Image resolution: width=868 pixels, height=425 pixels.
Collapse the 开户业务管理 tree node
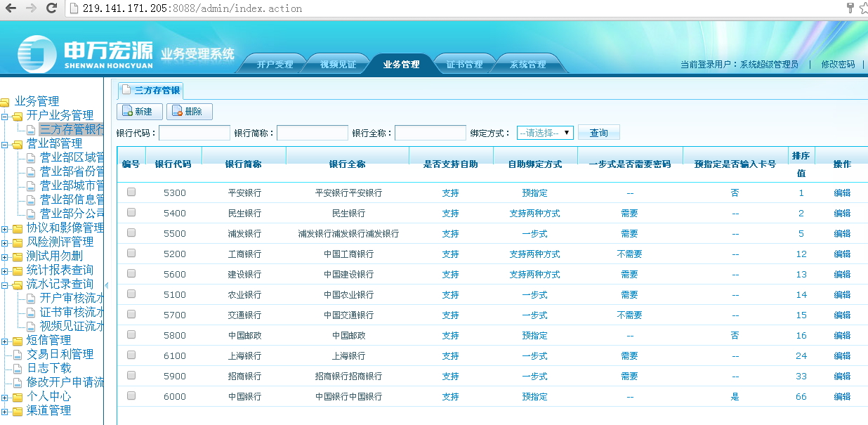(5, 116)
